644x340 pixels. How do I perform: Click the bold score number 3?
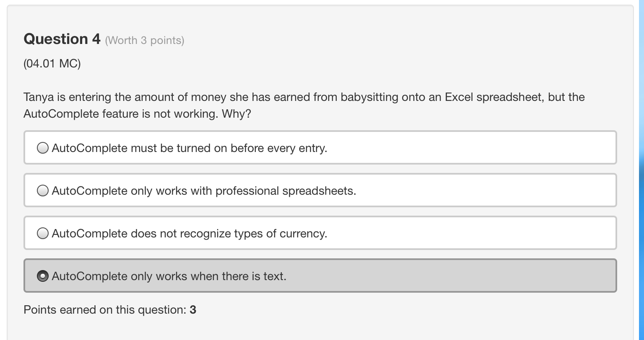(x=193, y=310)
